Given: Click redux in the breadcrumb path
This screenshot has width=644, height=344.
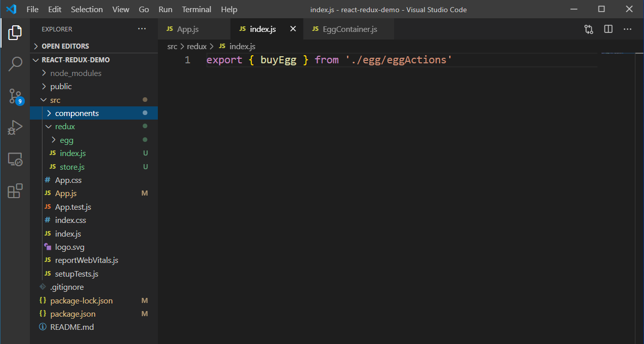Looking at the screenshot, I should (197, 46).
